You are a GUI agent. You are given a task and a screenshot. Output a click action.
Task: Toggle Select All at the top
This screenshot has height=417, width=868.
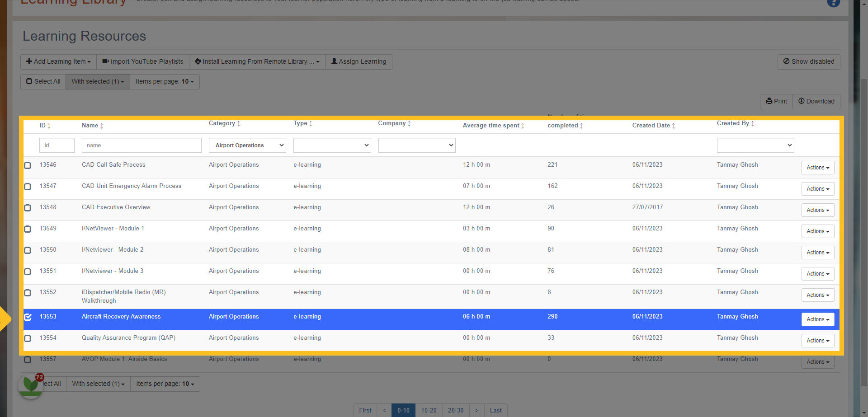tap(43, 81)
